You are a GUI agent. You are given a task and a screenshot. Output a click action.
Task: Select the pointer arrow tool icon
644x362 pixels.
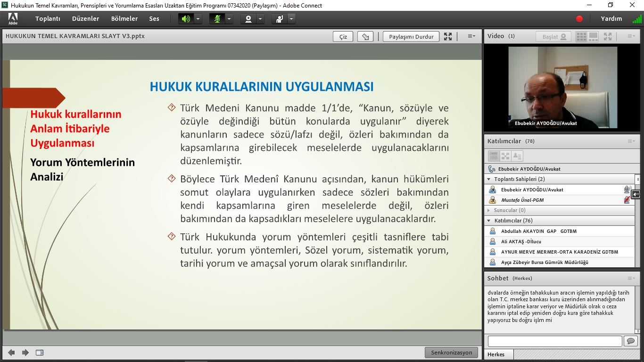point(365,37)
